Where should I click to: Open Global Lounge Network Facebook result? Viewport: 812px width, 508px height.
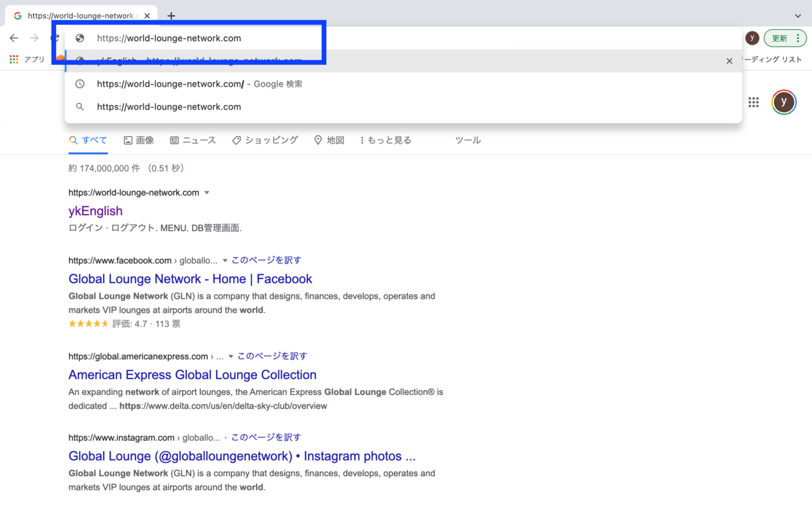pos(190,279)
